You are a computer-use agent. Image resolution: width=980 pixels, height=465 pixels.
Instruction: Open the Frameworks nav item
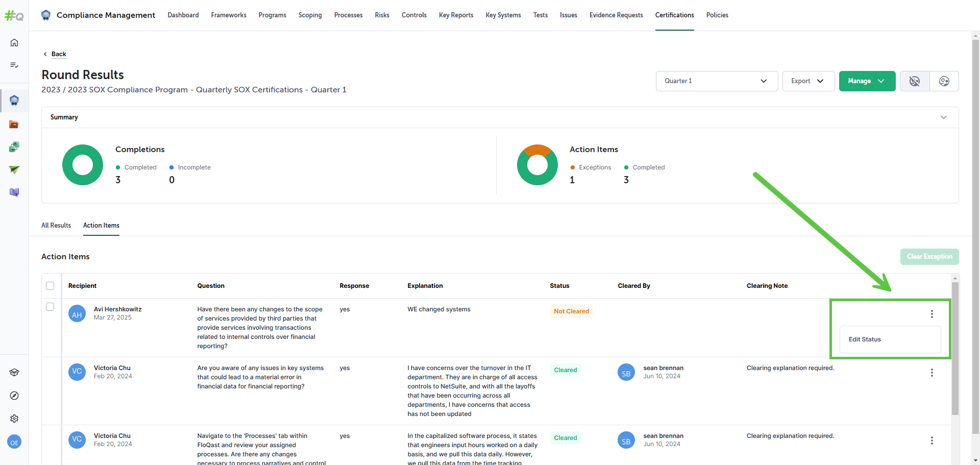(x=229, y=15)
